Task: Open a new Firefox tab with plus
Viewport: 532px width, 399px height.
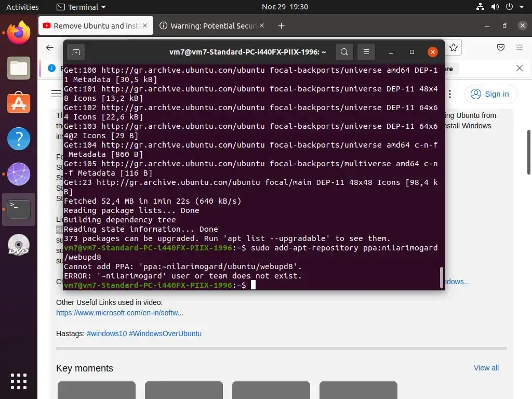Action: [x=281, y=26]
